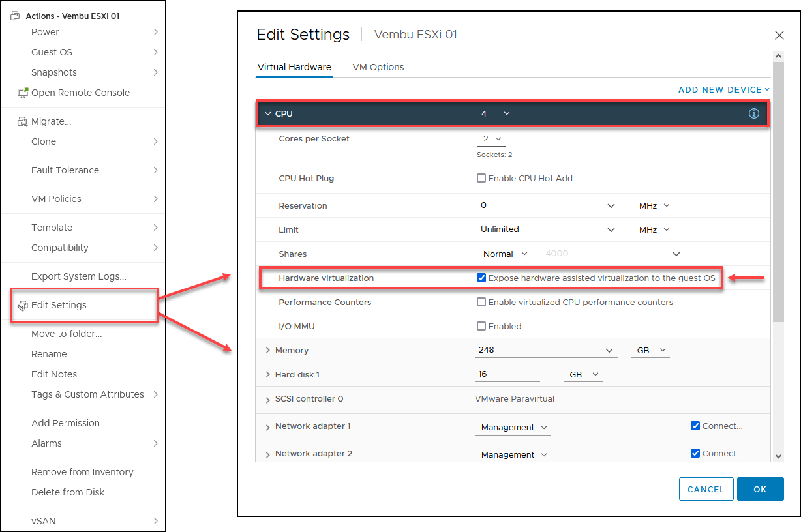The height and width of the screenshot is (532, 801).
Task: Choose Remove from Inventory
Action: 83,472
